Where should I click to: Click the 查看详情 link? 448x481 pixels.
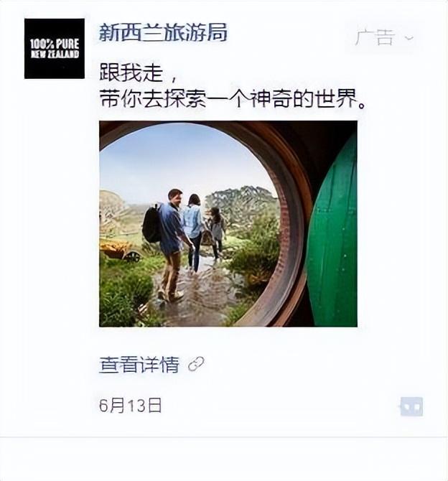pos(139,365)
